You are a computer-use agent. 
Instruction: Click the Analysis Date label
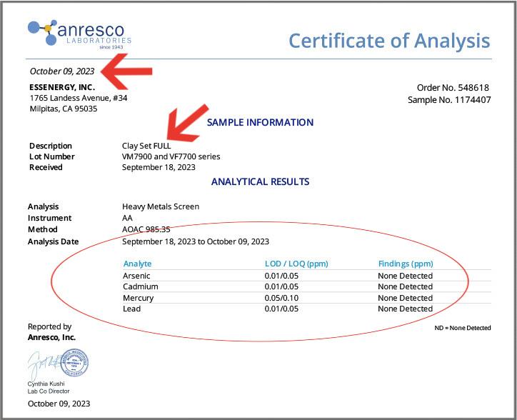(53, 241)
